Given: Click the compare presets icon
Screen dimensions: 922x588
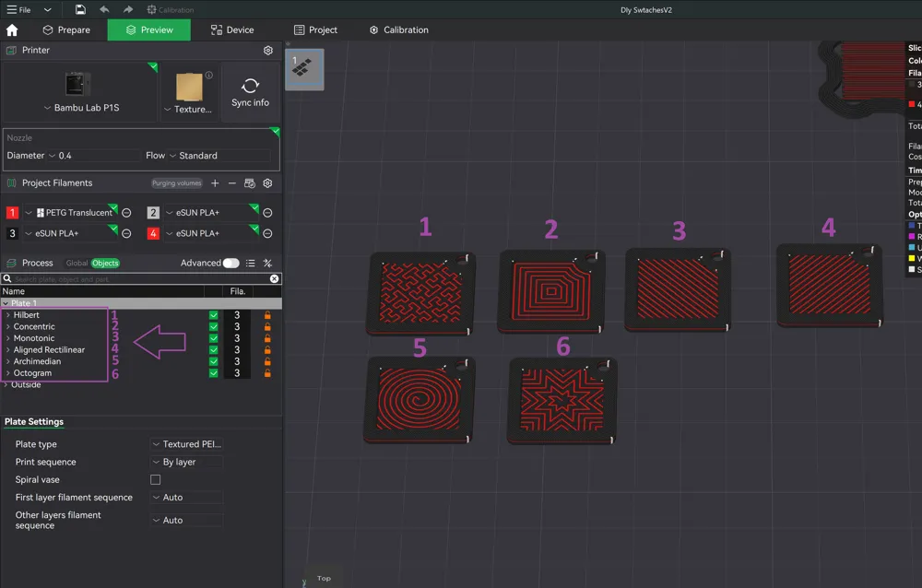Looking at the screenshot, I should [x=267, y=264].
